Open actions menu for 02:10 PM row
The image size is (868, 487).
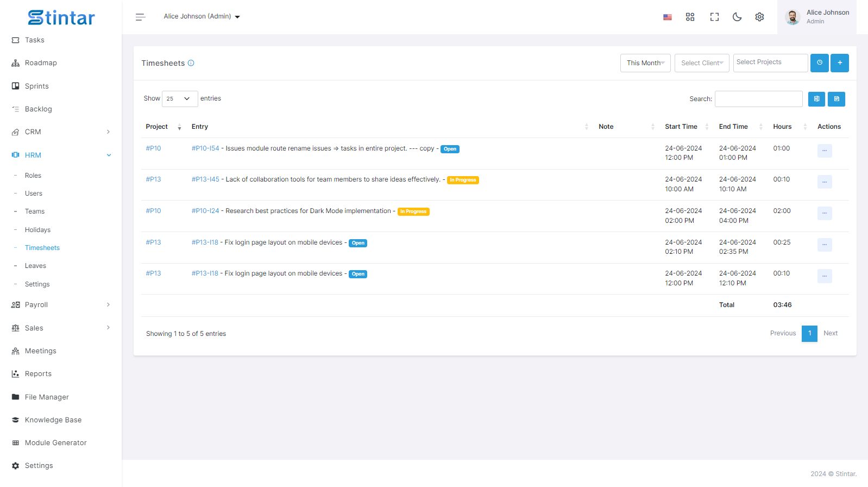tap(825, 245)
